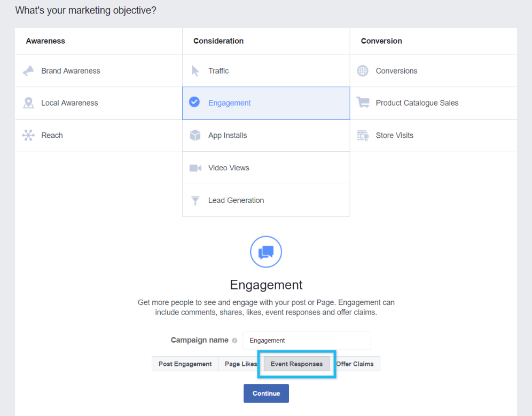Click the Reach network icon
532x416 pixels.
28,136
